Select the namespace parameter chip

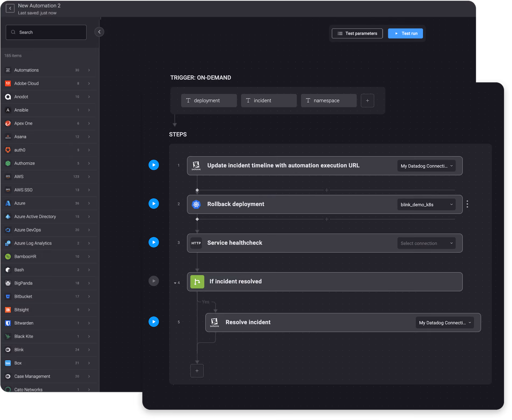tap(329, 100)
